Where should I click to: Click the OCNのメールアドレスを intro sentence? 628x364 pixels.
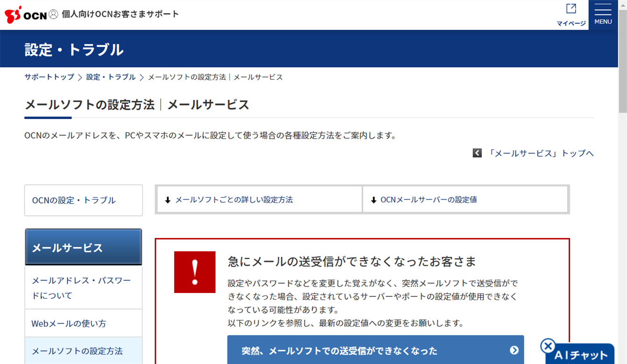coord(210,136)
